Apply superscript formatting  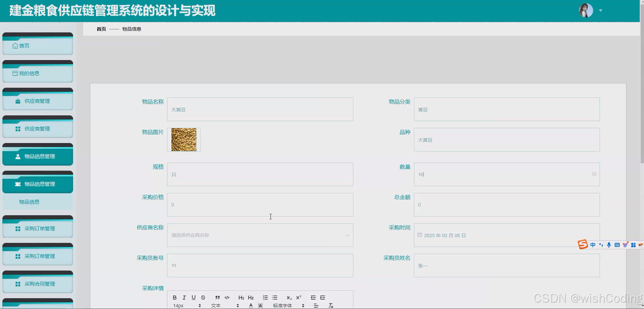298,297
